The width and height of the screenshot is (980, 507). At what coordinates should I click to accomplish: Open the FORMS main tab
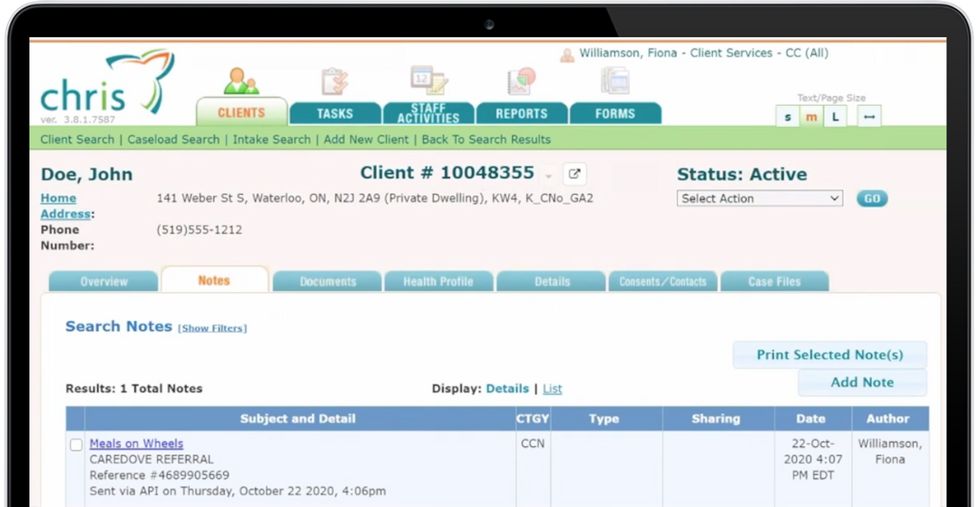tap(615, 113)
